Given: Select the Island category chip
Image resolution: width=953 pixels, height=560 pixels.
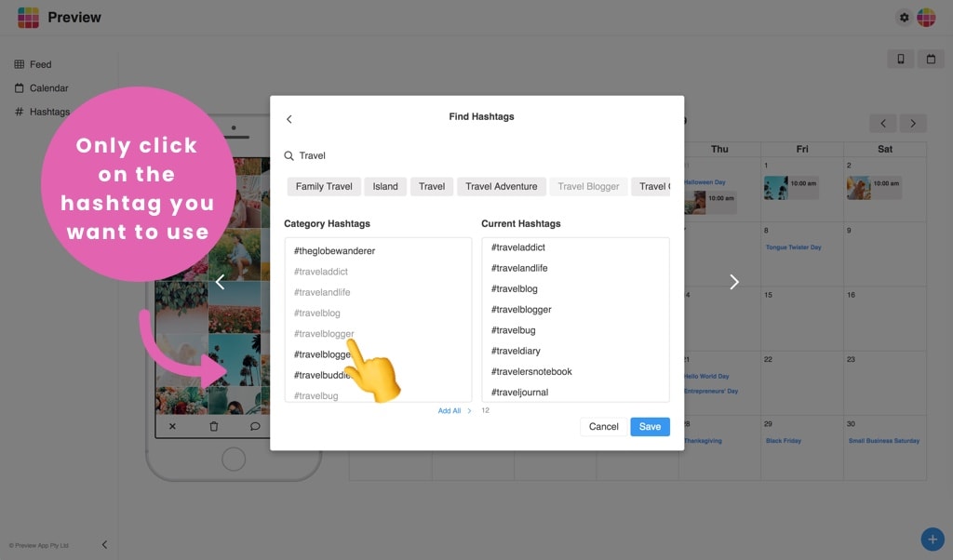Looking at the screenshot, I should [385, 186].
